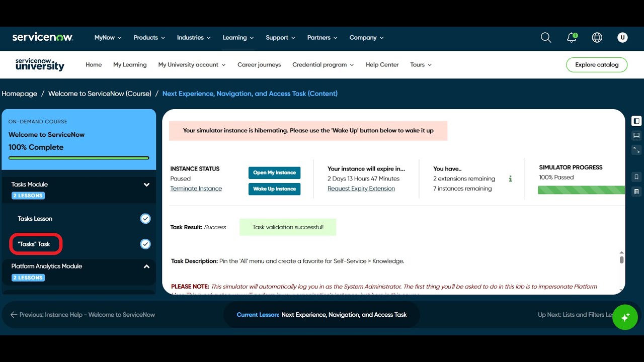Viewport: 644px width, 362px height.
Task: Click the Simulator Progress green bar
Action: point(581,190)
